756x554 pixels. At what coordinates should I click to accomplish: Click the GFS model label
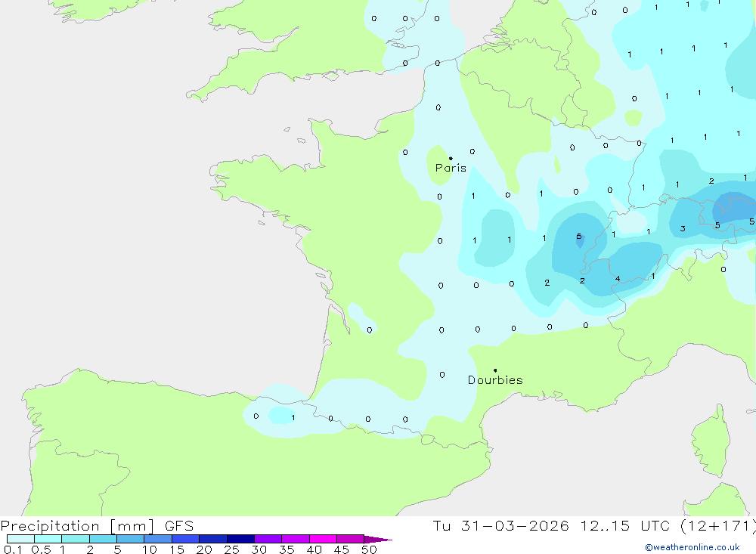coord(179,526)
